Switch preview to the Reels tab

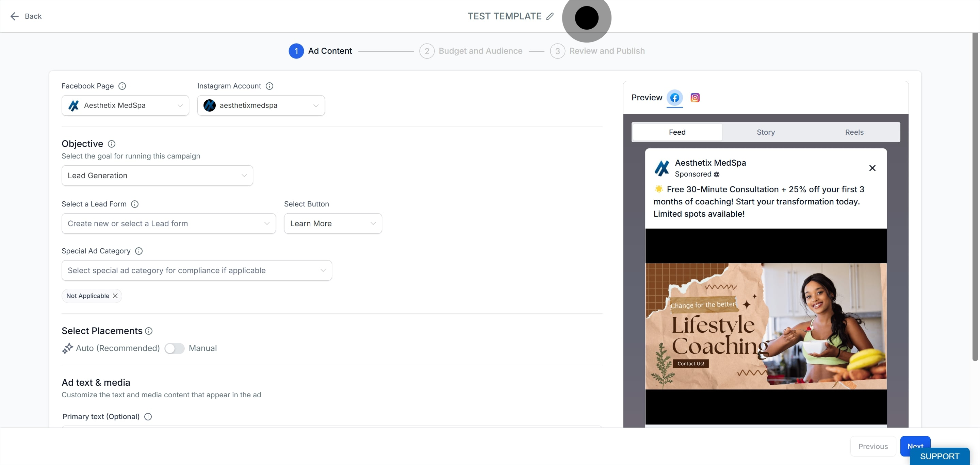click(854, 132)
